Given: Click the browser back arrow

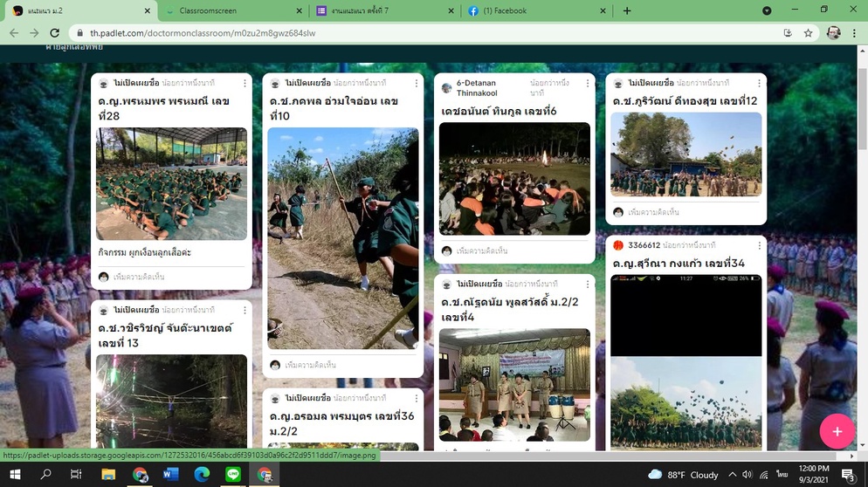Looking at the screenshot, I should (14, 33).
